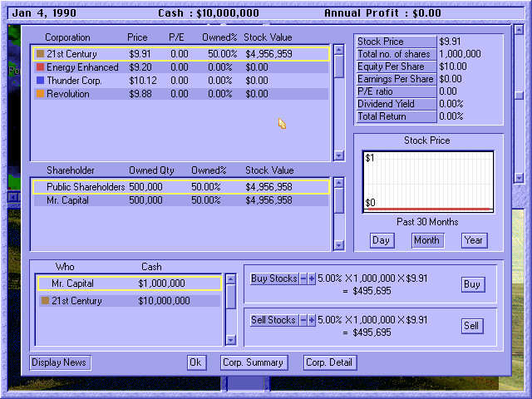Click the Stock Price field label
The width and height of the screenshot is (532, 399).
[x=397, y=42]
